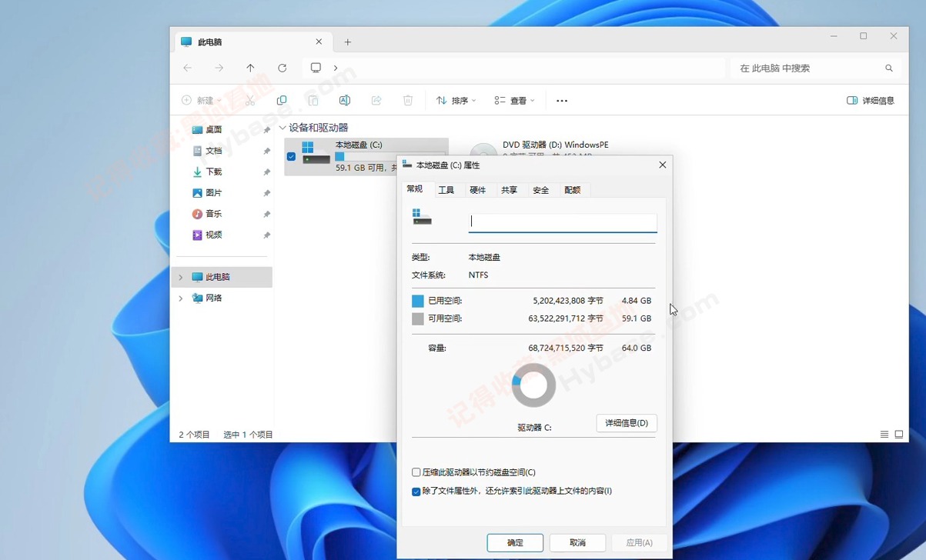Toggle selection checkbox of 本地磁盘 (C:)
The height and width of the screenshot is (560, 926).
(291, 156)
